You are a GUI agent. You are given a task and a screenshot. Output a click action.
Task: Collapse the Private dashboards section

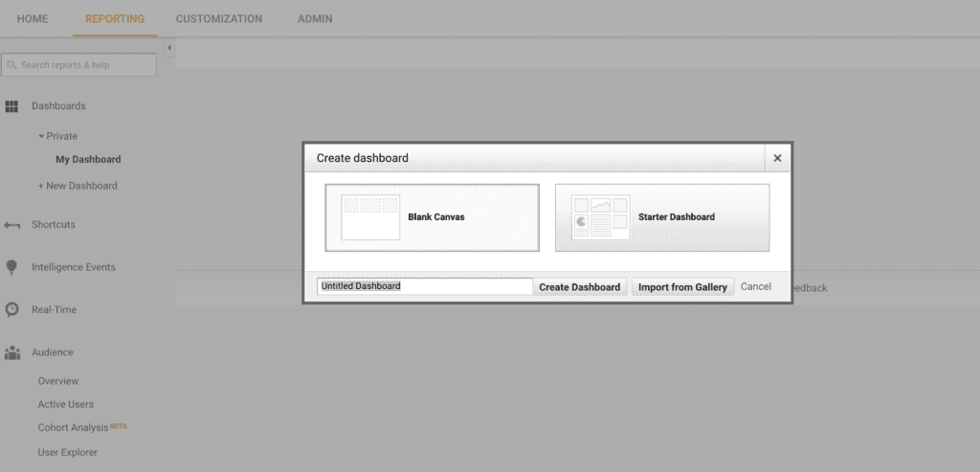(x=41, y=136)
